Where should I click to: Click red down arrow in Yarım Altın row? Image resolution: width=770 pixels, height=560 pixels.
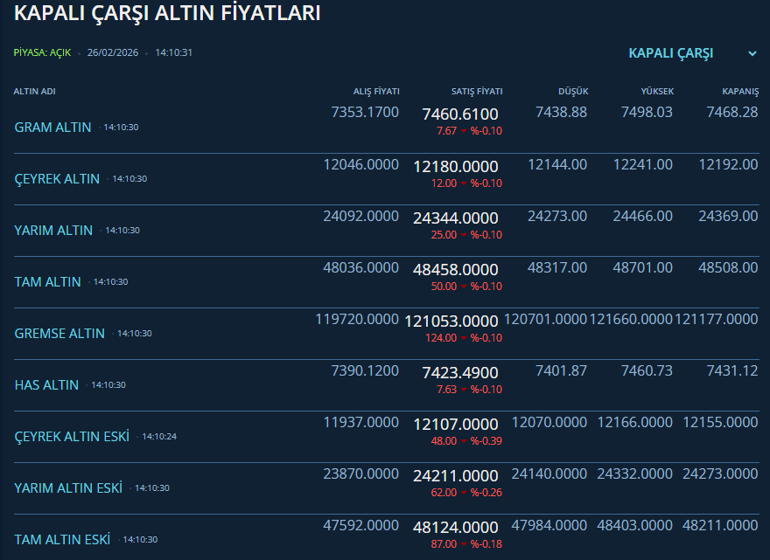[x=464, y=235]
